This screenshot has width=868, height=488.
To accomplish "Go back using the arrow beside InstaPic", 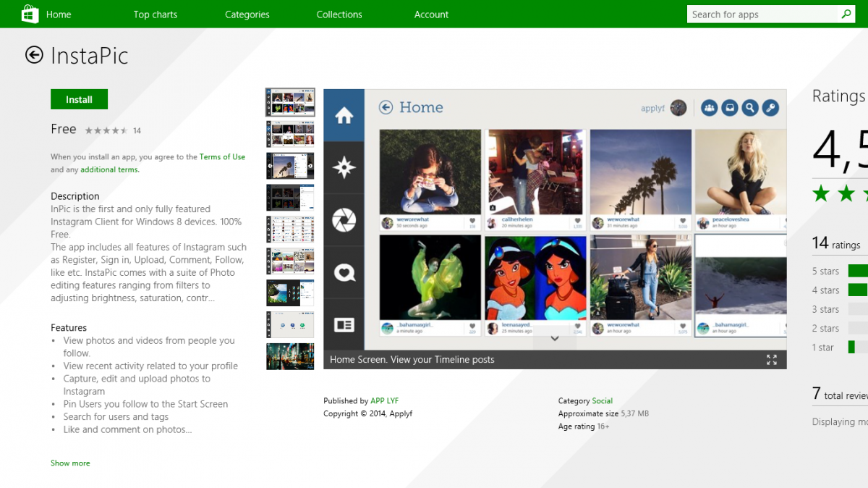I will pyautogui.click(x=34, y=55).
